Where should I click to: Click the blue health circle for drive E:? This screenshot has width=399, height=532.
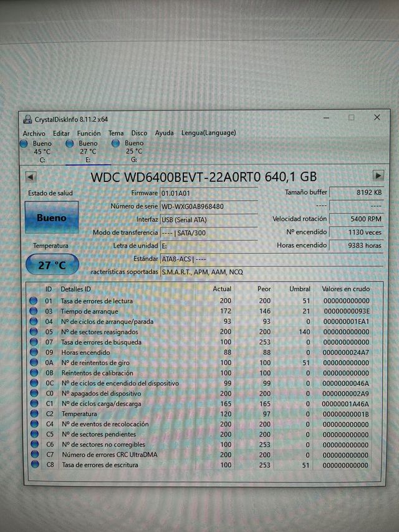70,144
